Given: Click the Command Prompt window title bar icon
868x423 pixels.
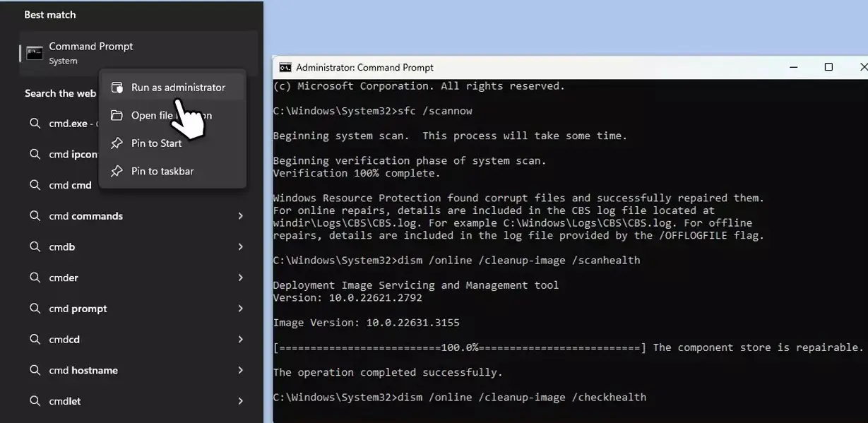Looking at the screenshot, I should coord(285,68).
